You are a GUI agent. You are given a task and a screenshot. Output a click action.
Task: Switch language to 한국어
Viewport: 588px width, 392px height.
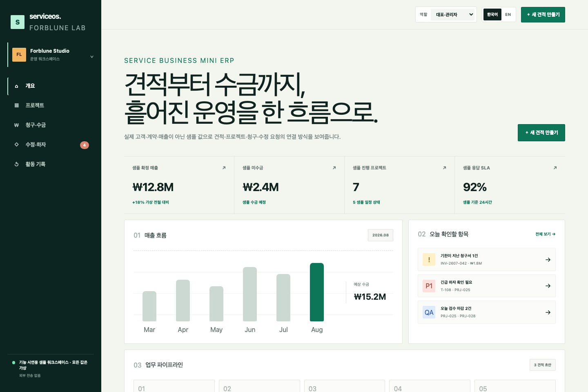pos(492,15)
